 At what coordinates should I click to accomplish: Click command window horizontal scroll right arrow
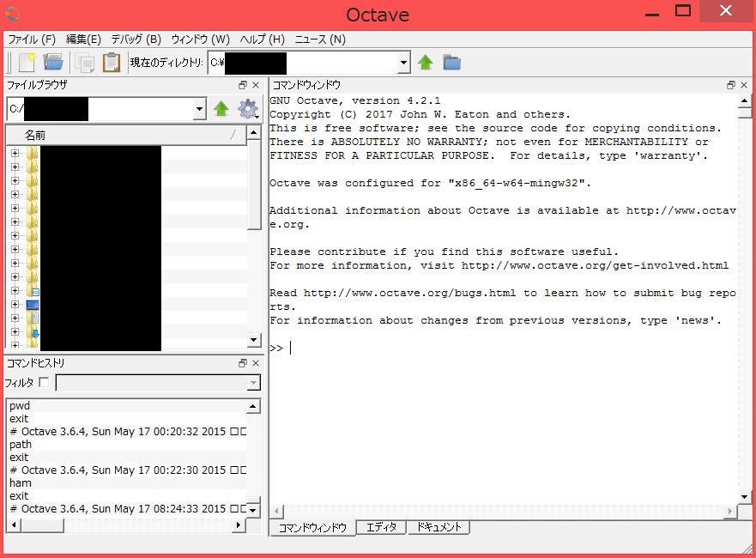(x=730, y=512)
